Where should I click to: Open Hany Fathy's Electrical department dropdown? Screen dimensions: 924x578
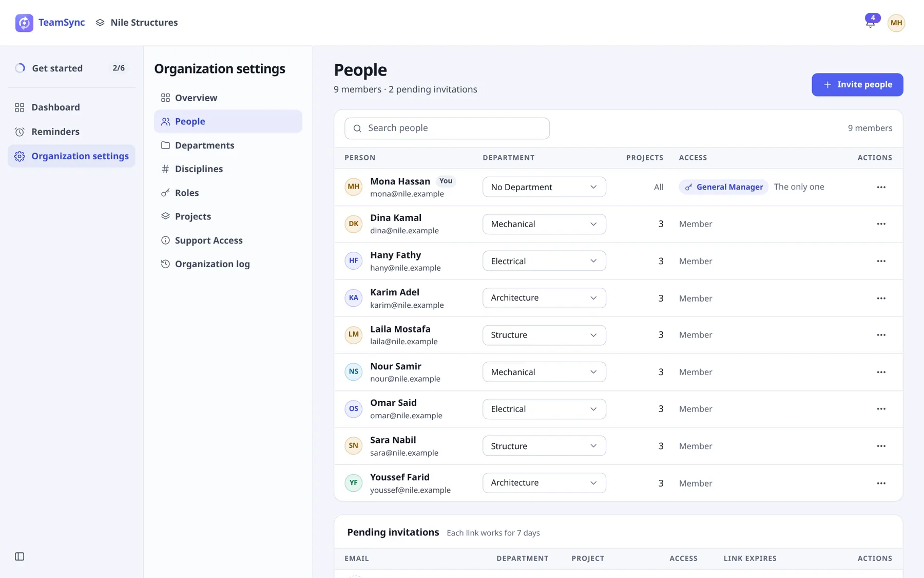[x=544, y=261]
